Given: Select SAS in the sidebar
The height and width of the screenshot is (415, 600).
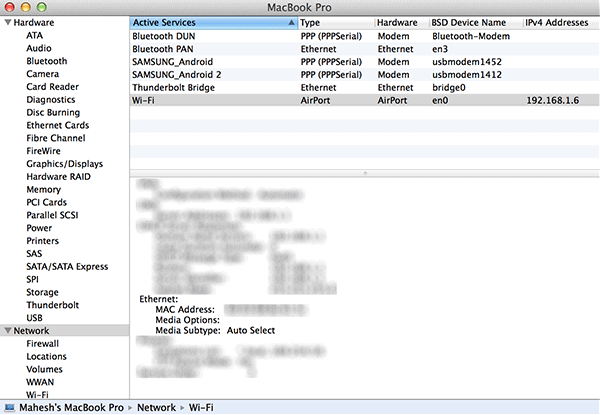Looking at the screenshot, I should (34, 254).
